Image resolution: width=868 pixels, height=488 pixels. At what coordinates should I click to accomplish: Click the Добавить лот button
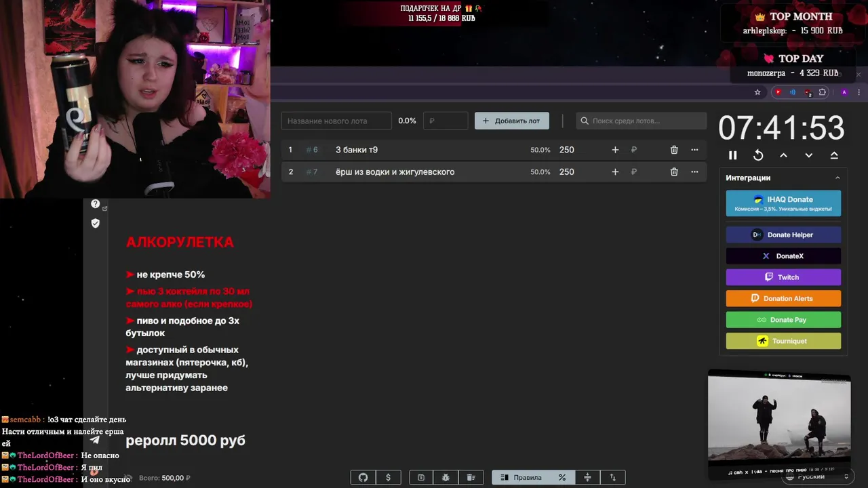click(x=512, y=121)
